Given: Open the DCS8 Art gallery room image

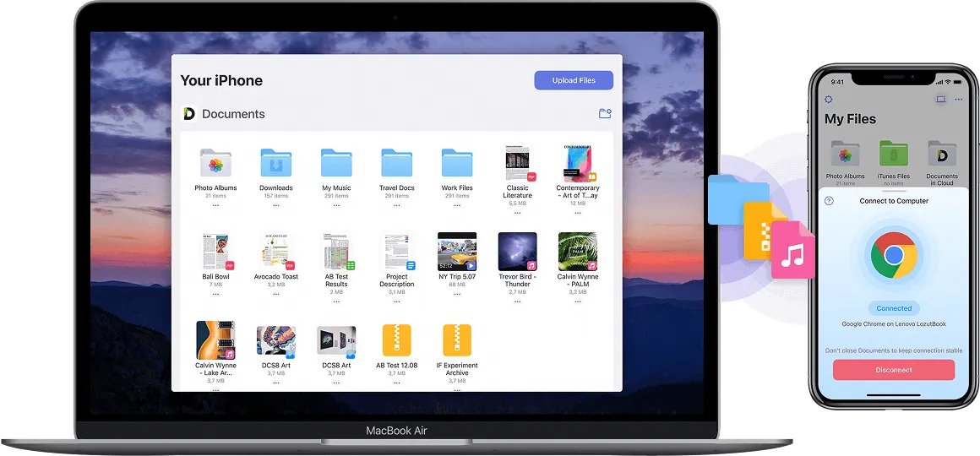Looking at the screenshot, I should coord(336,341).
